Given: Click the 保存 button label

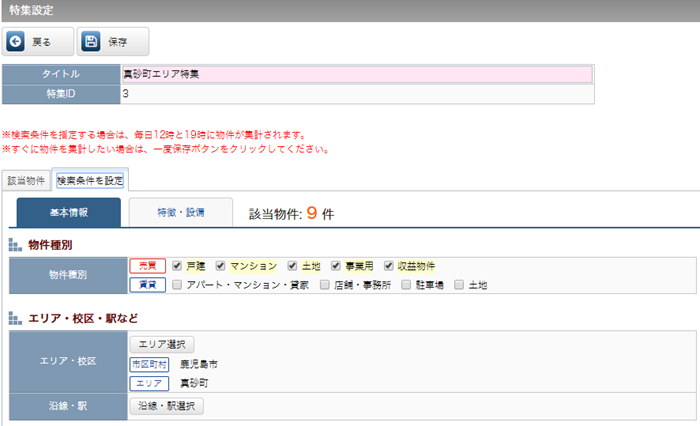Looking at the screenshot, I should click(117, 42).
